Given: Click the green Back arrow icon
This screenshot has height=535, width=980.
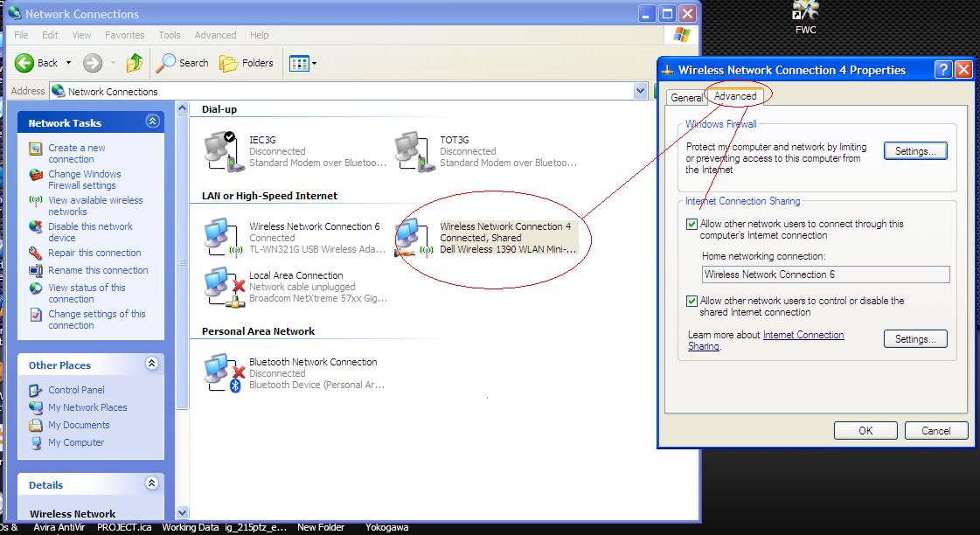Looking at the screenshot, I should point(24,62).
